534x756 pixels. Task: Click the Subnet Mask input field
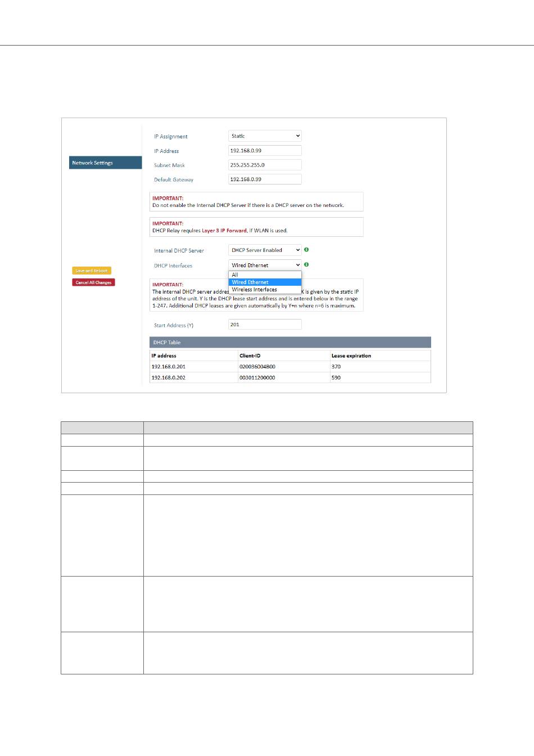click(x=265, y=165)
